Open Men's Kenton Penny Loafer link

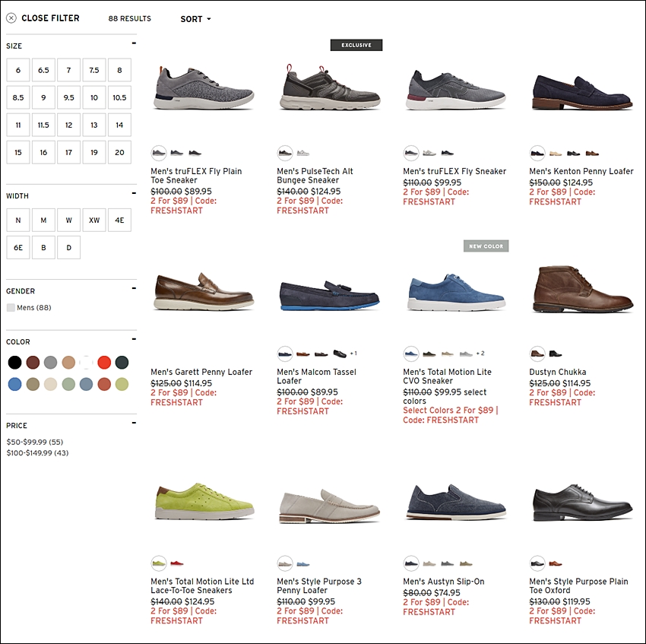581,171
